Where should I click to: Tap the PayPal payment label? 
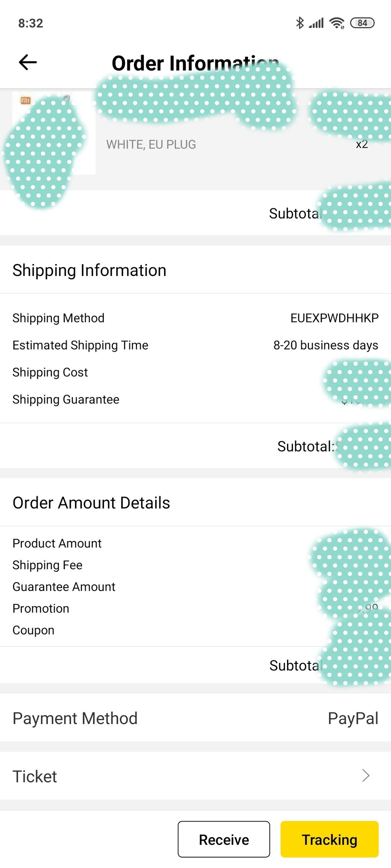353,718
